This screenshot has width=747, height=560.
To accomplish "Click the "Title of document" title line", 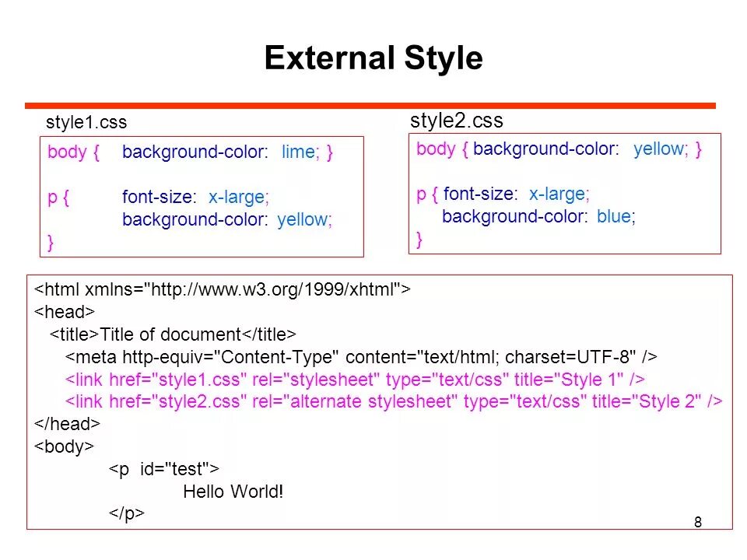I will [173, 334].
